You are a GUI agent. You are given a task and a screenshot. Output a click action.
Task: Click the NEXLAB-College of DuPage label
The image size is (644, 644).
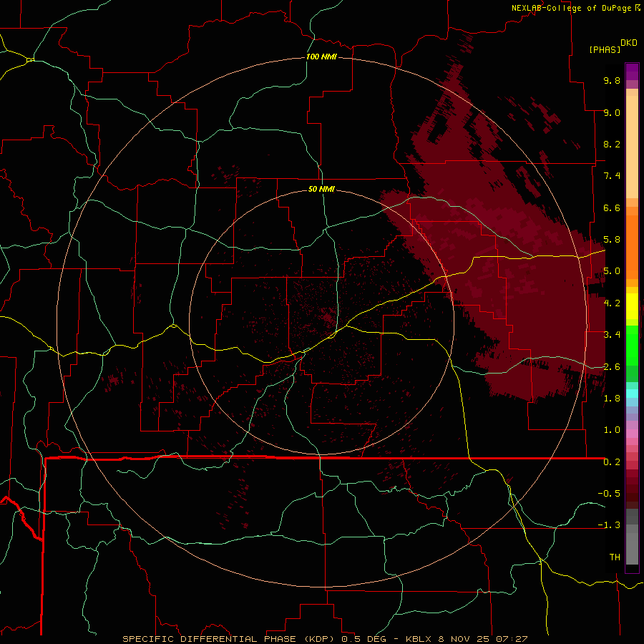(x=572, y=8)
